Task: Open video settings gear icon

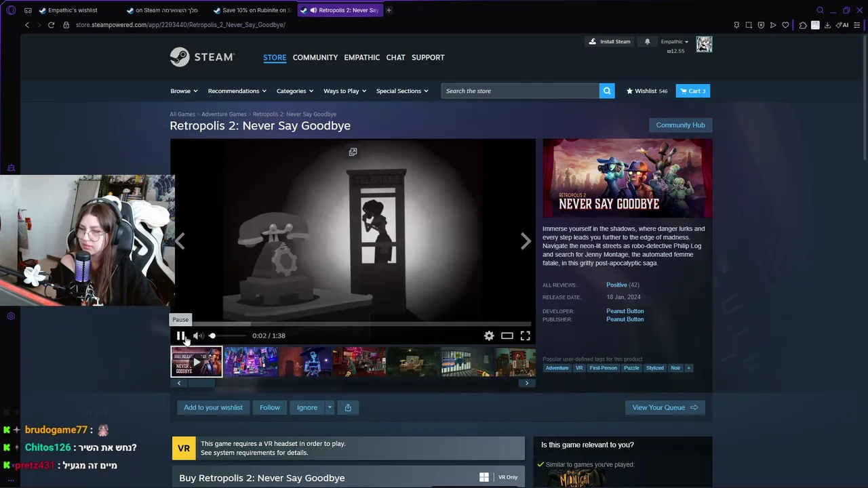Action: 489,335
